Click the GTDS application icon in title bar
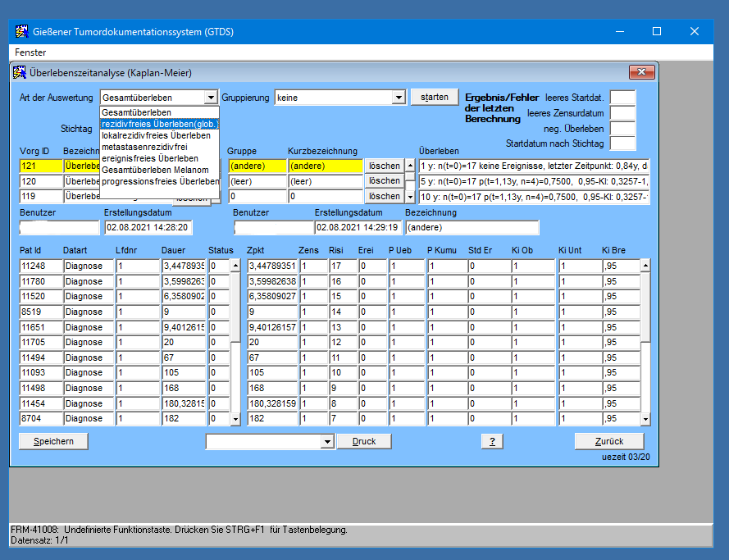 coord(21,32)
